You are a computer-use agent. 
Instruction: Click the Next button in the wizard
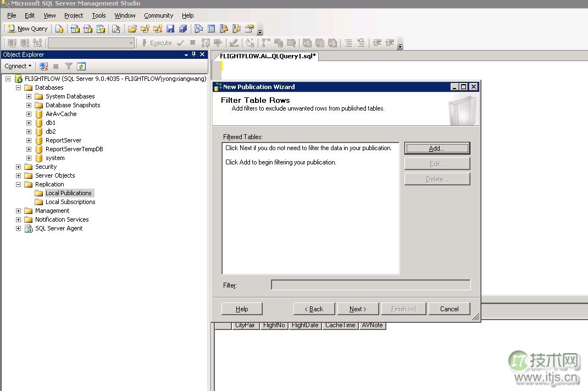[x=358, y=309]
